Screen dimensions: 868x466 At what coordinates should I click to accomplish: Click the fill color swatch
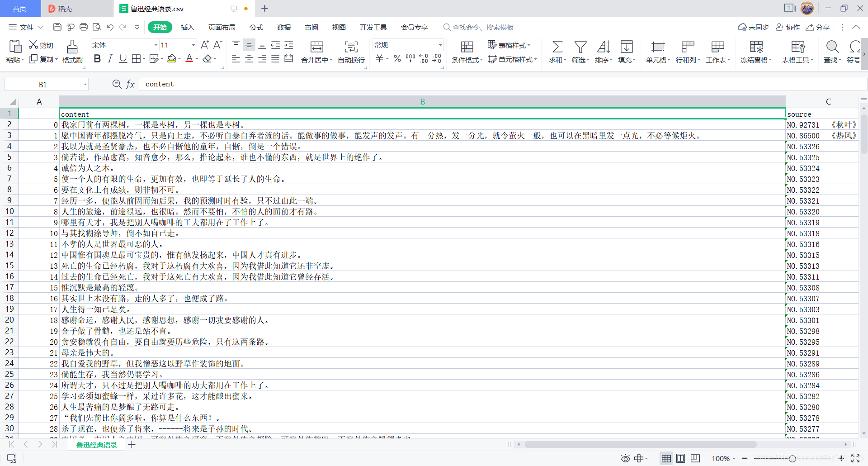171,58
